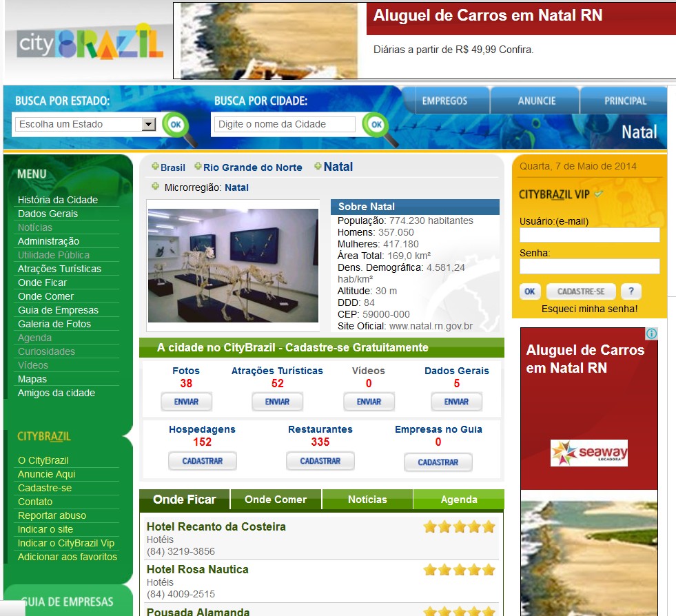Click the museum skeleton photo thumbnail

tap(233, 265)
